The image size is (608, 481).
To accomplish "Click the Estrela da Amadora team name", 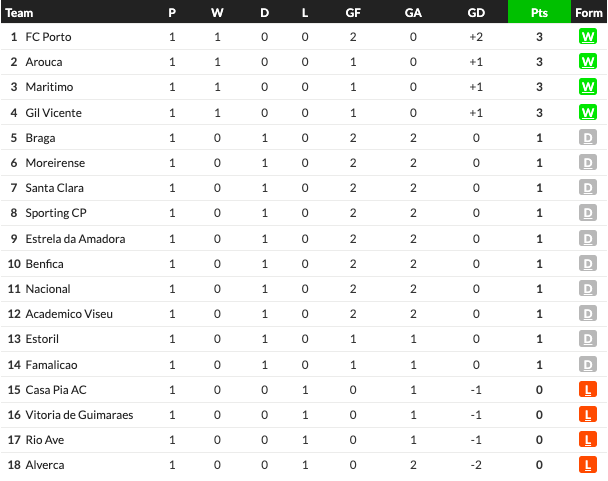I will tap(75, 239).
